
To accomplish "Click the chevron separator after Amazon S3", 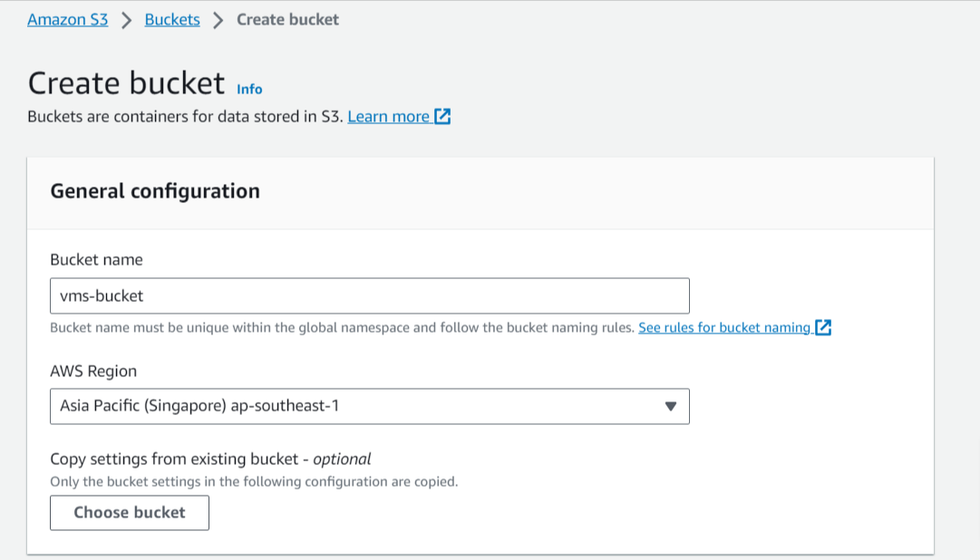I will tap(126, 20).
